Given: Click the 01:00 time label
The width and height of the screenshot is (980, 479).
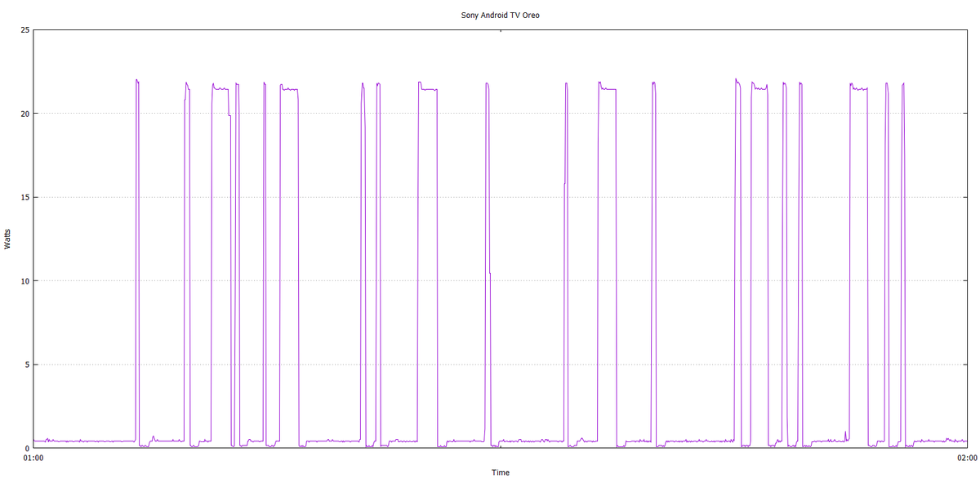Looking at the screenshot, I should click(33, 459).
